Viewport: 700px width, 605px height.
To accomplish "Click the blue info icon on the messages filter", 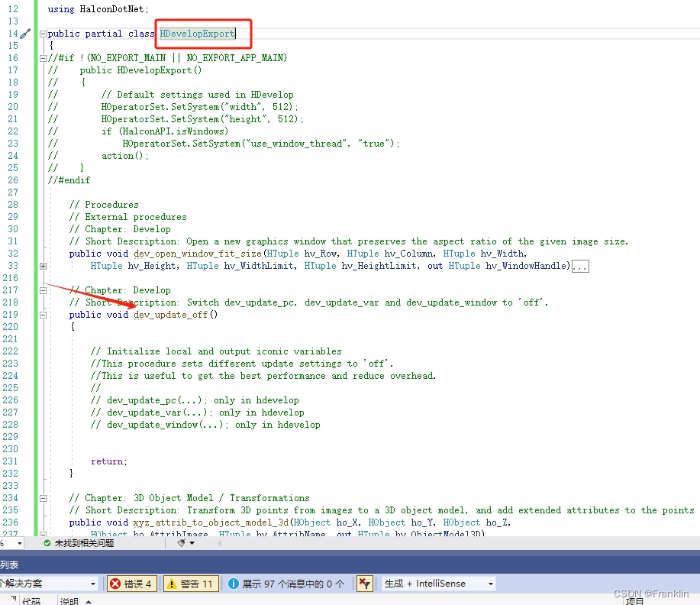I will click(x=232, y=581).
